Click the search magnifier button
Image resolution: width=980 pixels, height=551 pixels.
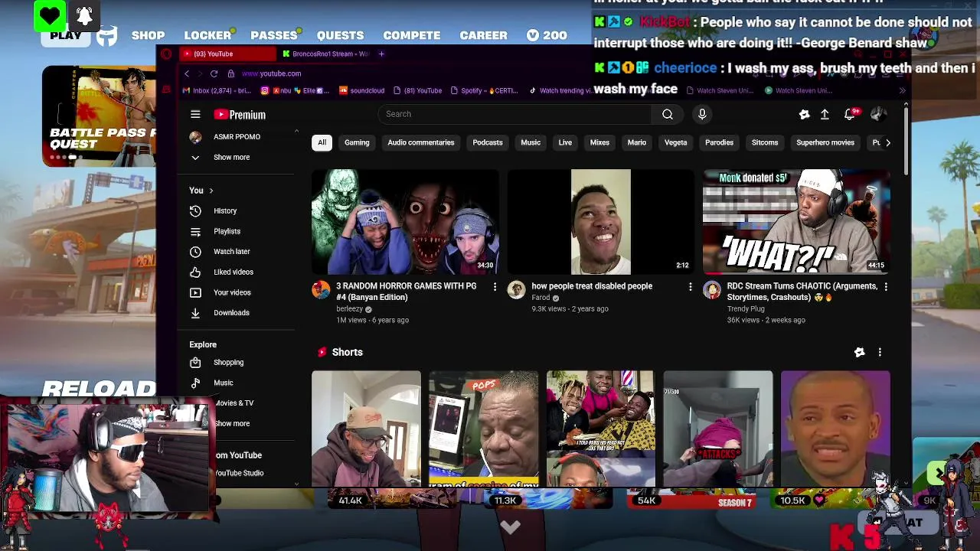(668, 114)
